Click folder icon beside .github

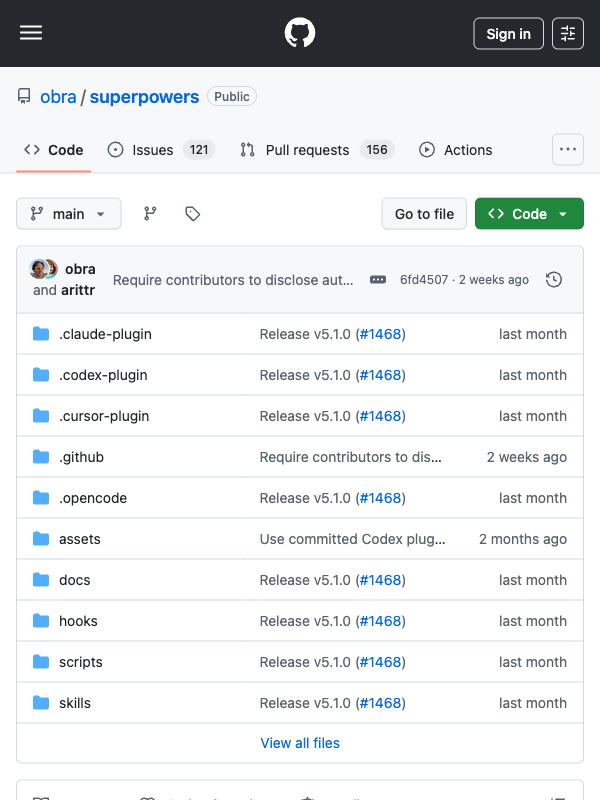(41, 457)
